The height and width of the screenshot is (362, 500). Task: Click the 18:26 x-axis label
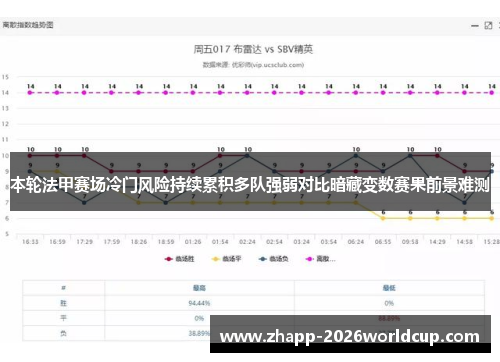[139, 242]
